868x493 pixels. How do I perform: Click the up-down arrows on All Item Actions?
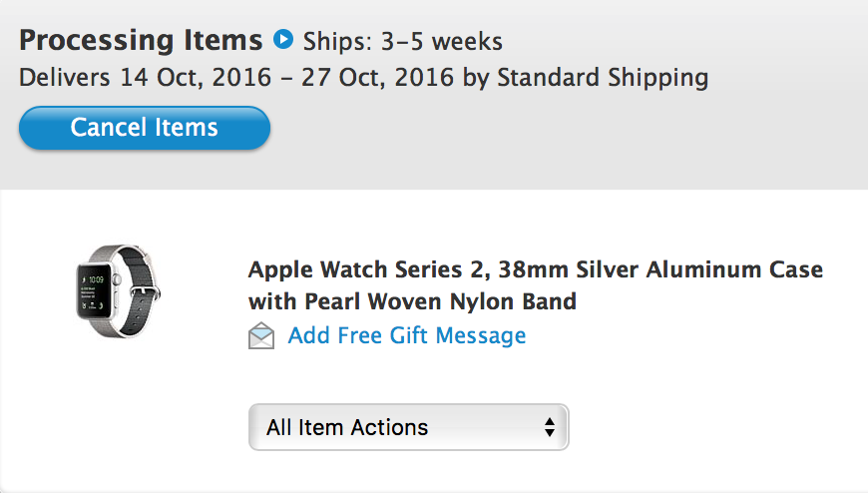click(x=549, y=427)
